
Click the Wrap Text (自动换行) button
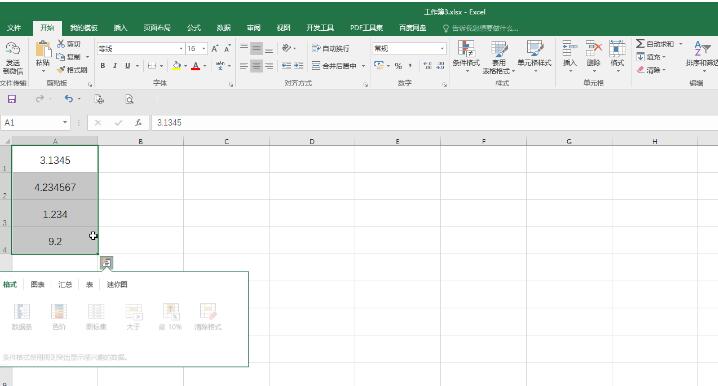(x=331, y=49)
